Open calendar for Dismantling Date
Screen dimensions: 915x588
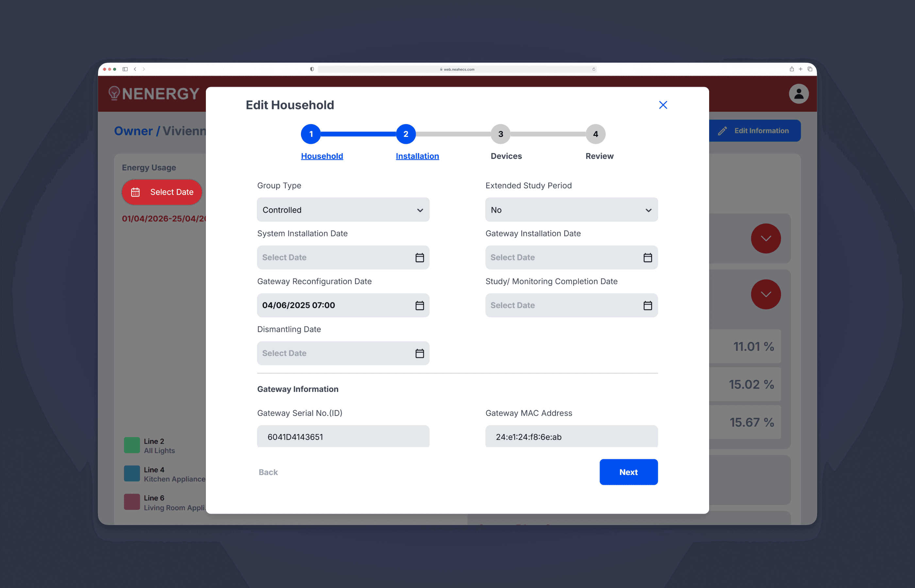(420, 353)
